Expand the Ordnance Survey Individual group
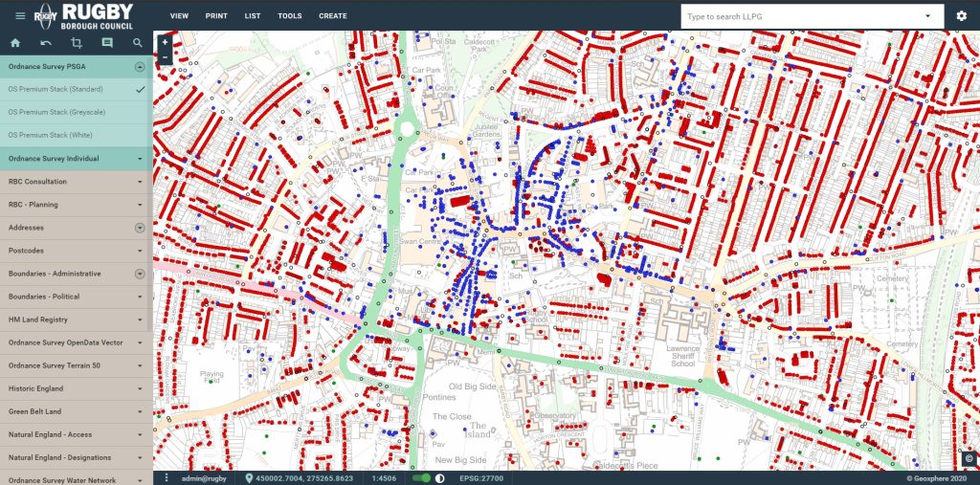 [x=140, y=159]
